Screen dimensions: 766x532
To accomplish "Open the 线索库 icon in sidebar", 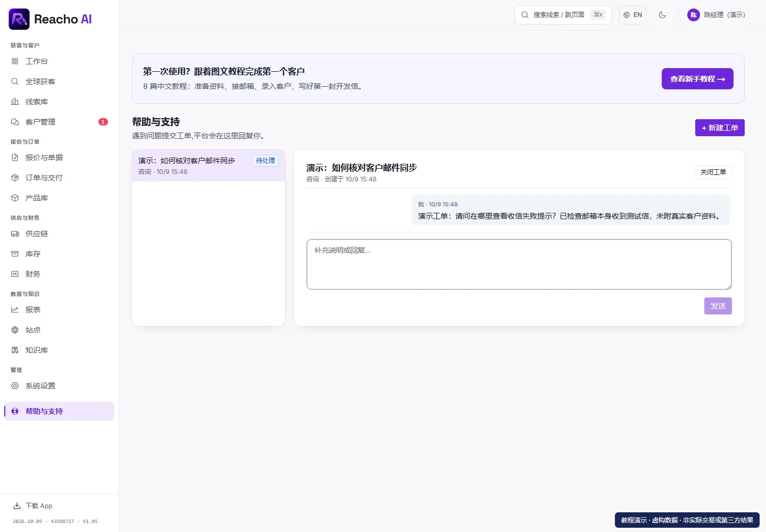I will click(15, 102).
